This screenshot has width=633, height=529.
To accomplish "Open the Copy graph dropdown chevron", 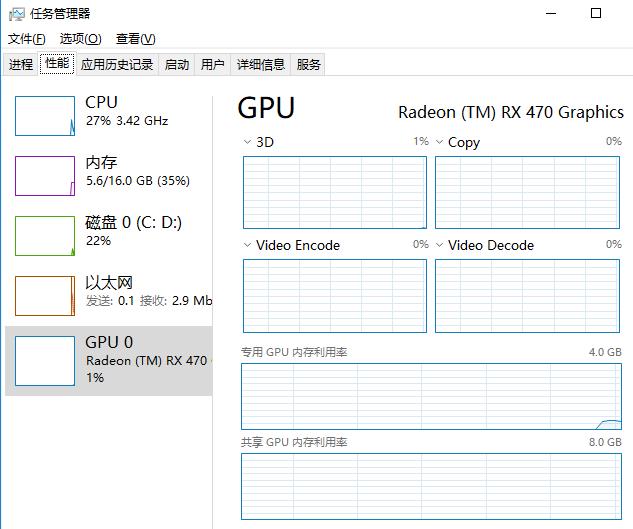I will point(440,142).
